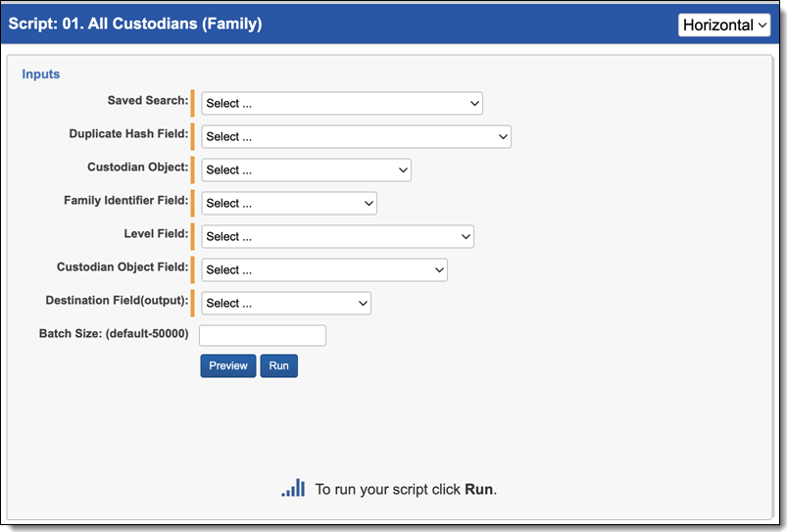
Task: Click the 'Family Identifier Field:' label text
Action: click(125, 201)
